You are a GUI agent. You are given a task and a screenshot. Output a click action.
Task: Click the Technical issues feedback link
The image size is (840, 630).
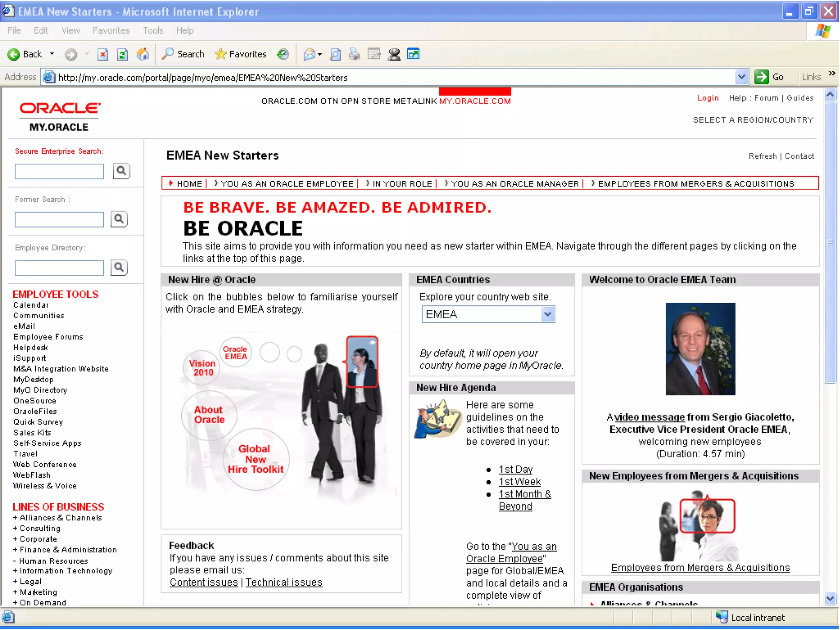pos(284,582)
